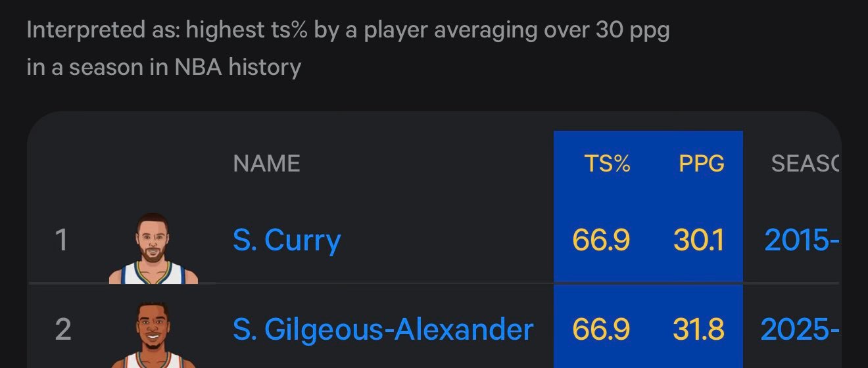This screenshot has height=368, width=868.
Task: Open S. Gilgeous-Alexander's avatar image
Action: pos(153,335)
